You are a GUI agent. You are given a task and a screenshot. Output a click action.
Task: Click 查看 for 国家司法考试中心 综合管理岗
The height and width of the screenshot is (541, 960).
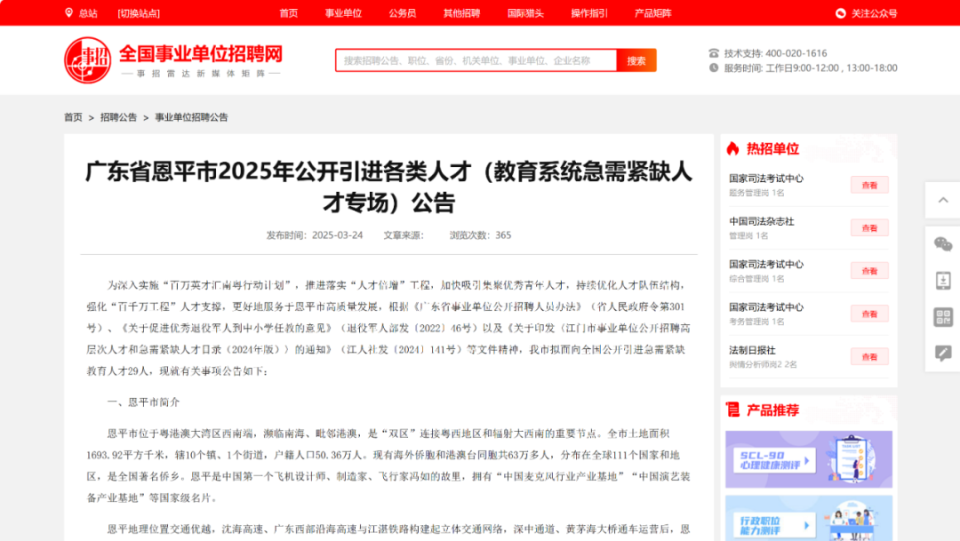pyautogui.click(x=869, y=270)
